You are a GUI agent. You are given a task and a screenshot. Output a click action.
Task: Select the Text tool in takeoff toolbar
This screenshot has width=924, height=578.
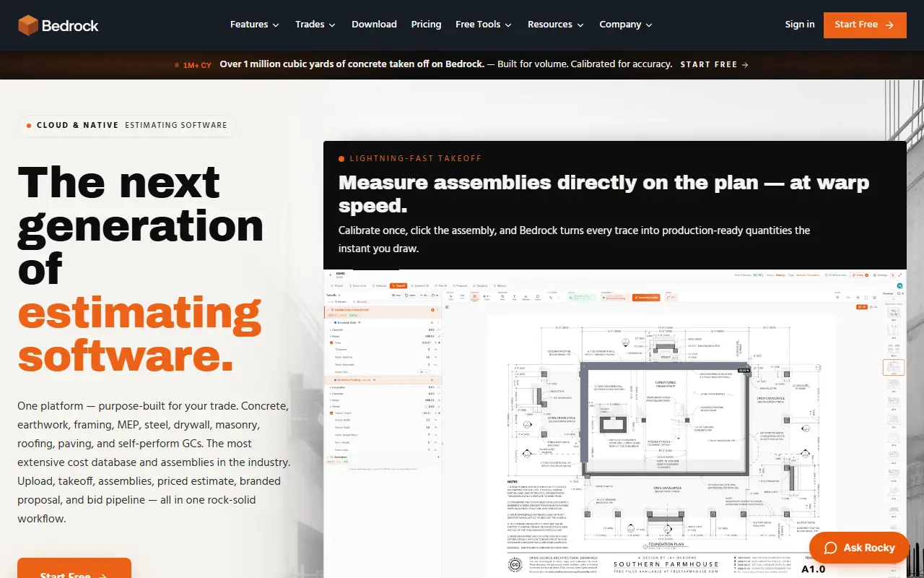click(x=514, y=297)
